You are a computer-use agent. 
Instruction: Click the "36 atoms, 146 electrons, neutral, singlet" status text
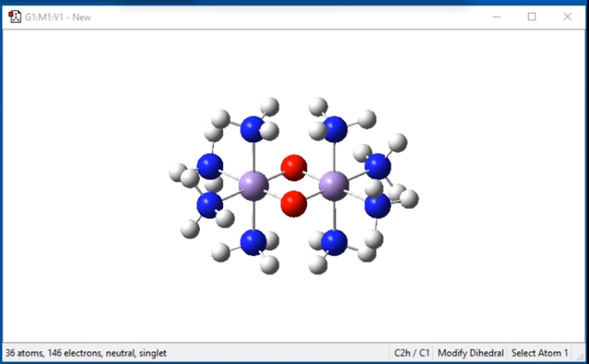86,353
